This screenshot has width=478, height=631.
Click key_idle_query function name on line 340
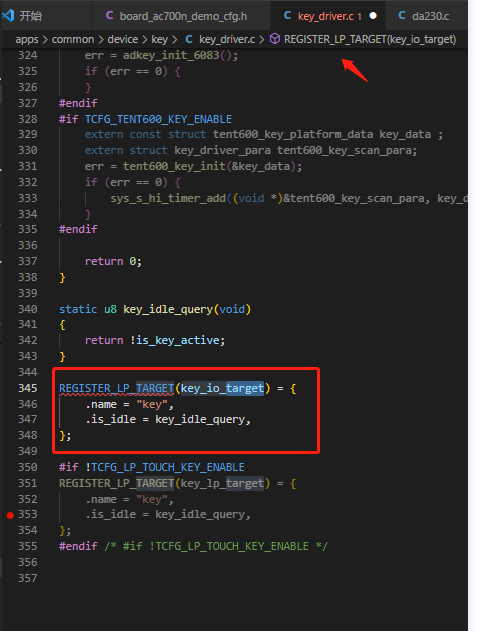pos(168,309)
